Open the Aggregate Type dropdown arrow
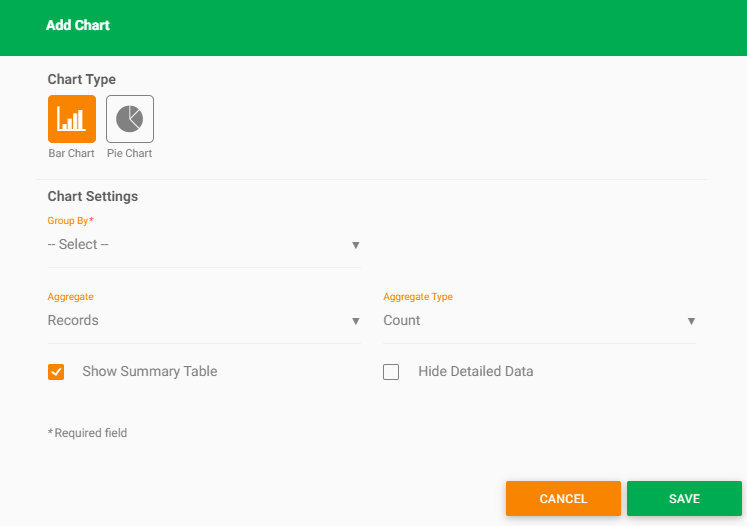Screen dimensions: 747x526 (x=691, y=321)
